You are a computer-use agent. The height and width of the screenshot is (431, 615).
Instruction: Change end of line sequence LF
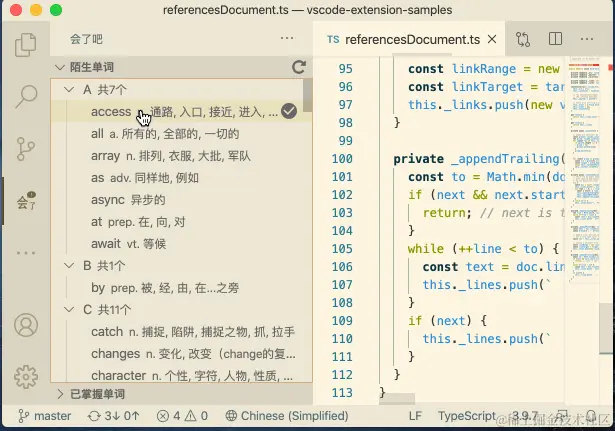pyautogui.click(x=415, y=416)
